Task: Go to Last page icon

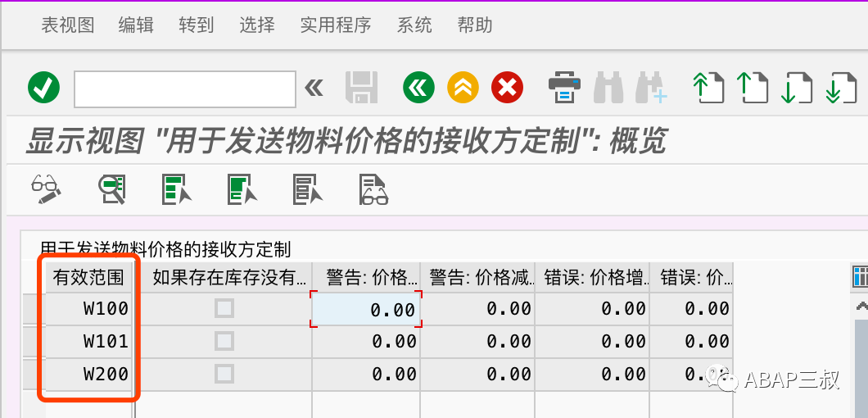Action: (841, 88)
